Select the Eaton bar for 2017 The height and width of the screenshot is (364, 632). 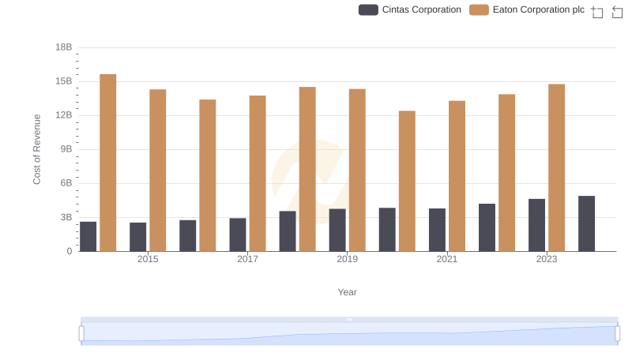(x=258, y=174)
